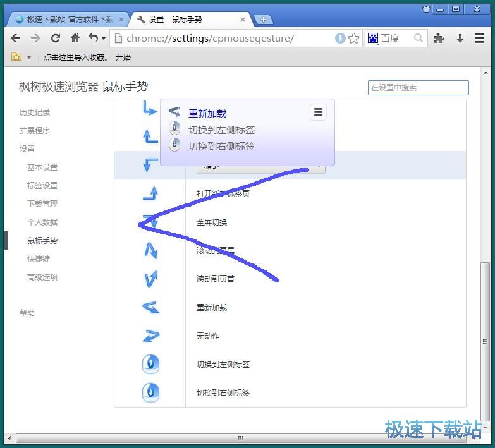Screen dimensions: 495x448
Task: Click the zigzag gesture icon for 滚动到页尾
Action: tap(151, 250)
